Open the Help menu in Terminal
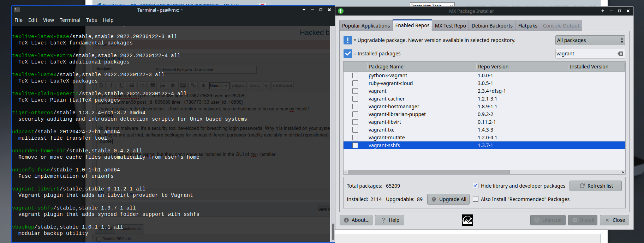This screenshot has height=243, width=644. (108, 20)
